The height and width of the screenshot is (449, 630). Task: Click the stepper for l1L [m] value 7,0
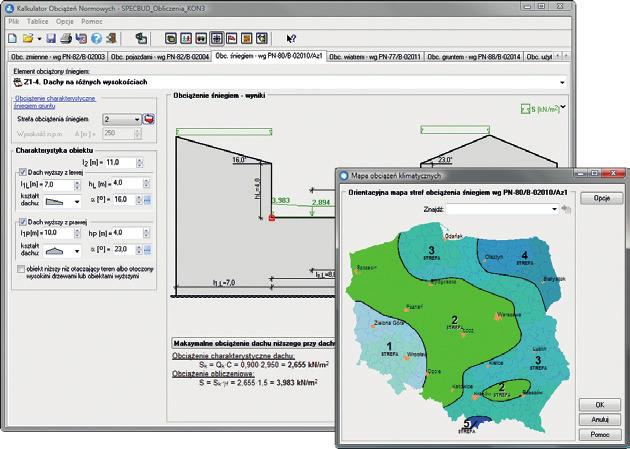77,185
